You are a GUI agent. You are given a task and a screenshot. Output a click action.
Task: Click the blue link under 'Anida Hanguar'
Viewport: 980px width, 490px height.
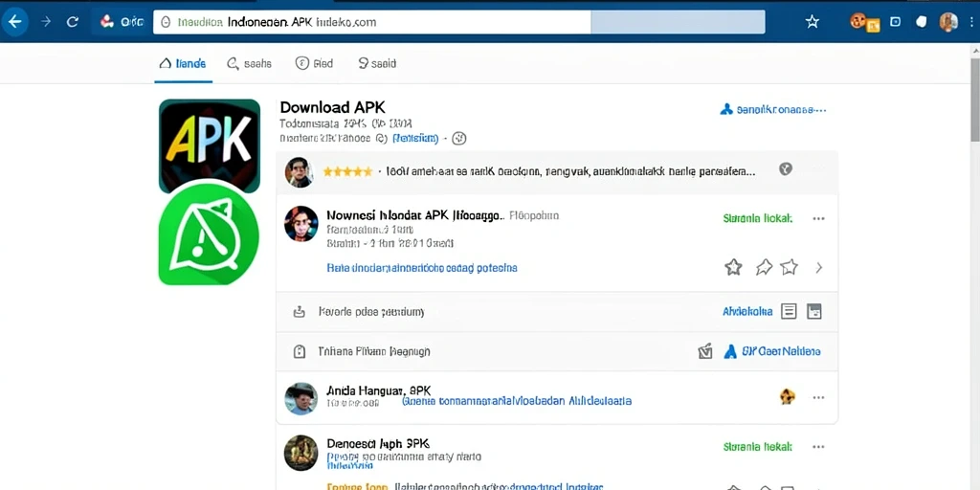pos(517,401)
